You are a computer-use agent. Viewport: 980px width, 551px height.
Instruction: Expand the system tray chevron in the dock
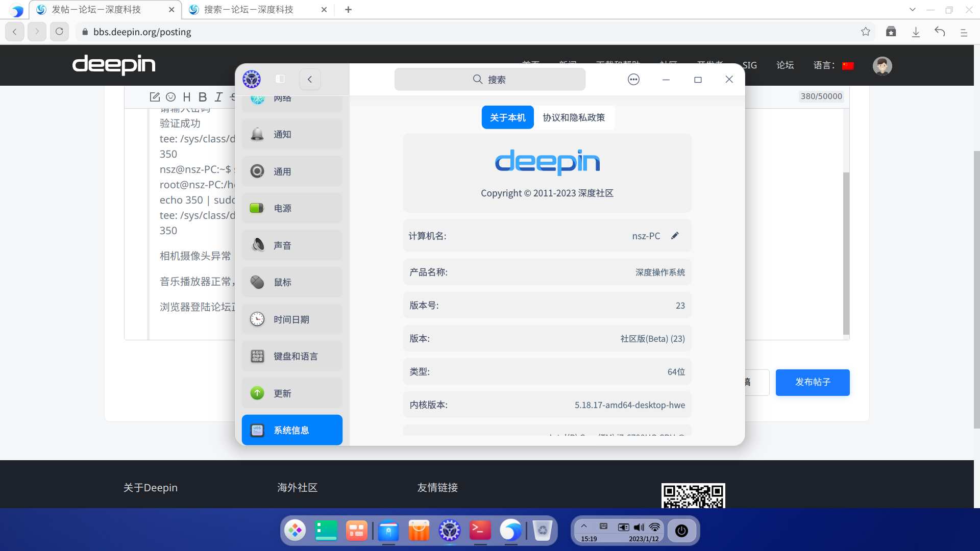click(x=584, y=526)
